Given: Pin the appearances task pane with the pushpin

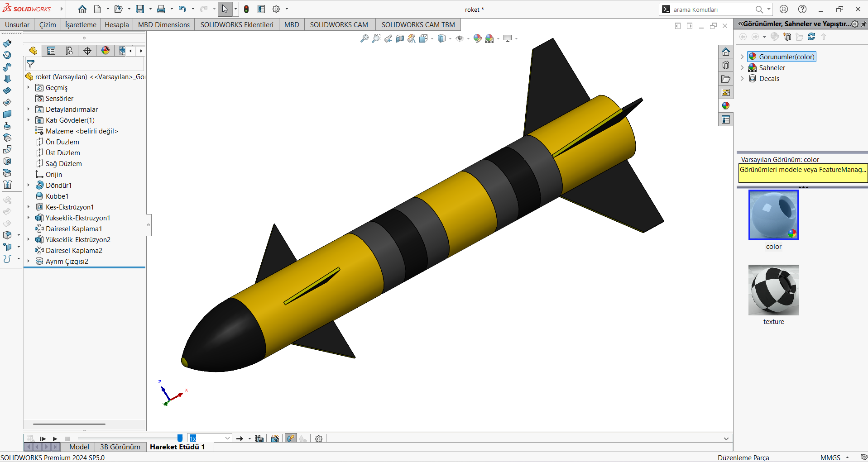Looking at the screenshot, I should click(x=863, y=24).
